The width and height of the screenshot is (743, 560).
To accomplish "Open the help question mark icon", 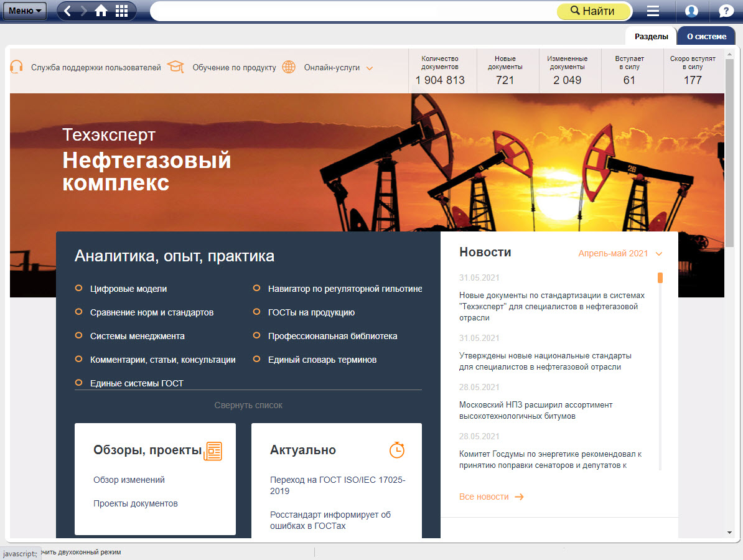I will coord(726,11).
